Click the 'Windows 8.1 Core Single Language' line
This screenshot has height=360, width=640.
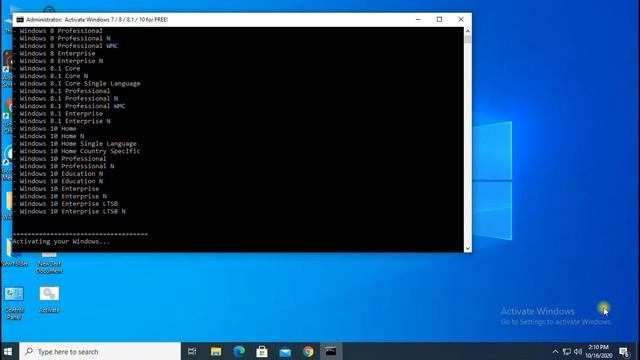click(80, 83)
